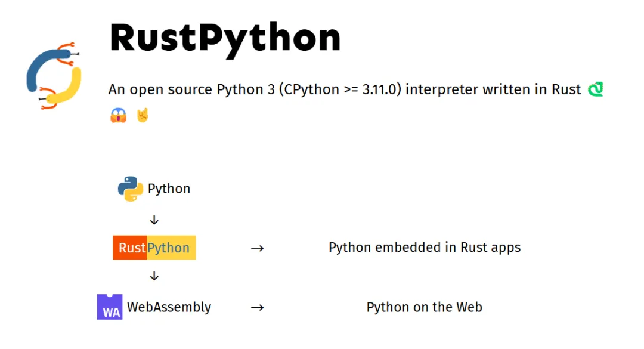Click the down arrow below Python
644x349 pixels.
pos(154,220)
